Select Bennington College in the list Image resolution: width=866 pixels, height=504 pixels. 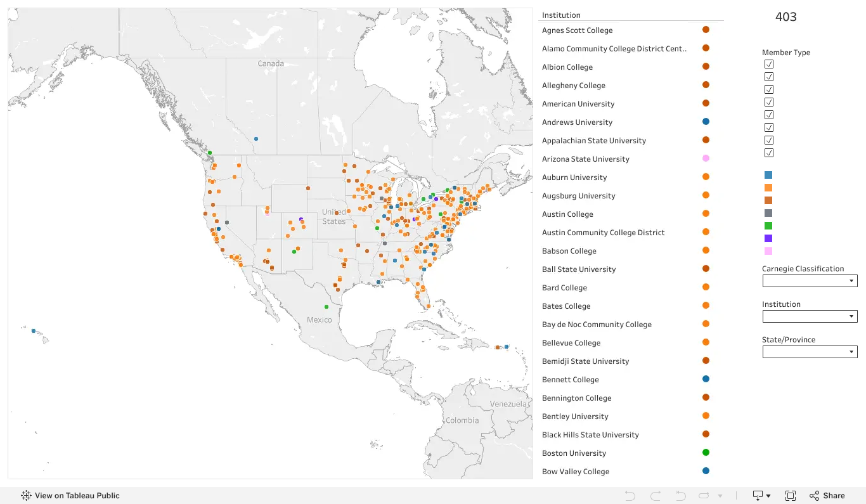577,398
